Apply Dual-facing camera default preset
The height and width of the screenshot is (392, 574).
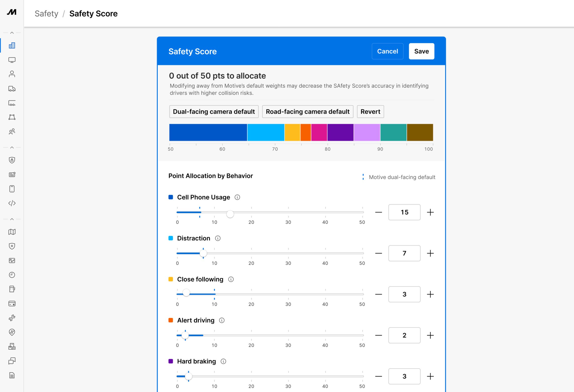(x=214, y=112)
